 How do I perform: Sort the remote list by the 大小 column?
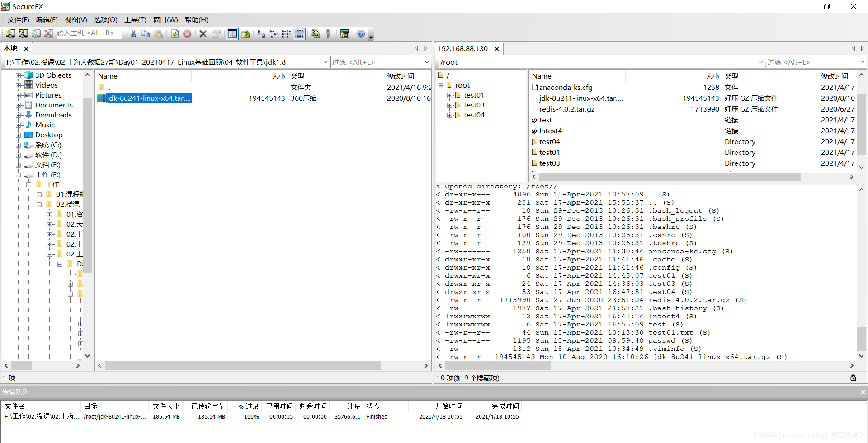point(712,76)
